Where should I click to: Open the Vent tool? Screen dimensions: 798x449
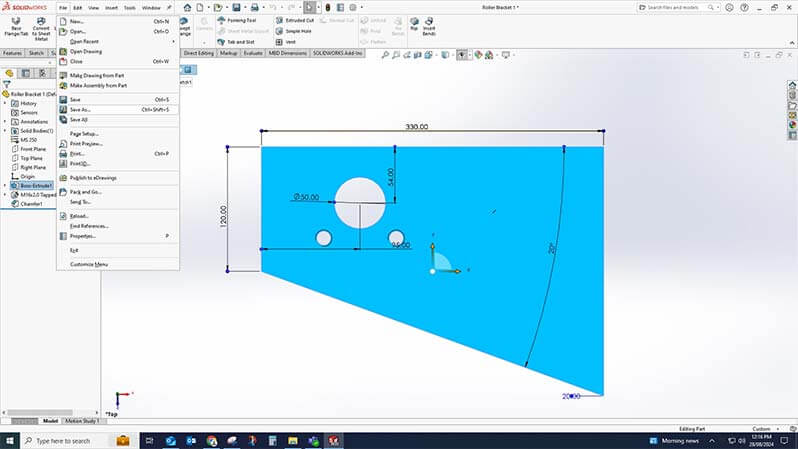(286, 42)
